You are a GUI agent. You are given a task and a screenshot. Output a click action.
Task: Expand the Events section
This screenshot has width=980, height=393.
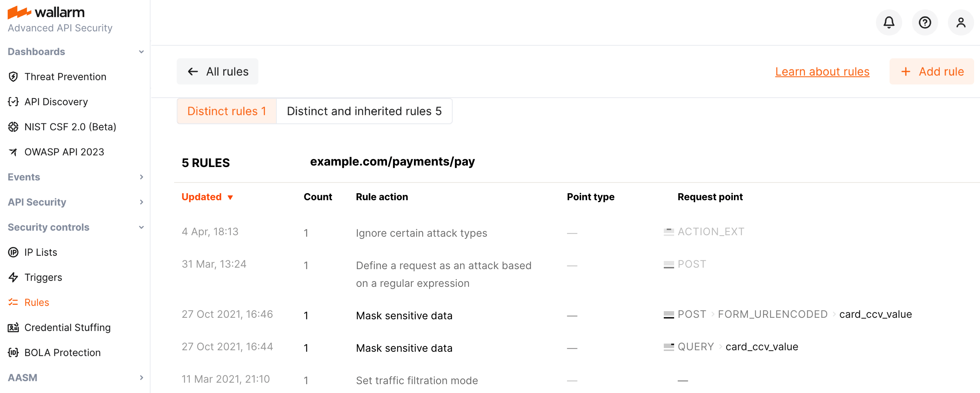pyautogui.click(x=141, y=177)
